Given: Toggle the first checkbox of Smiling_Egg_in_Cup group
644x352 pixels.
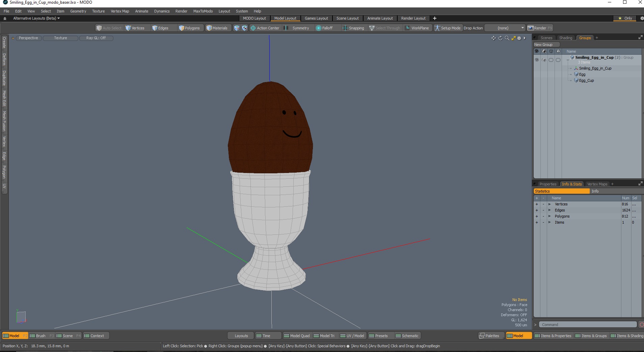Looking at the screenshot, I should coord(551,60).
